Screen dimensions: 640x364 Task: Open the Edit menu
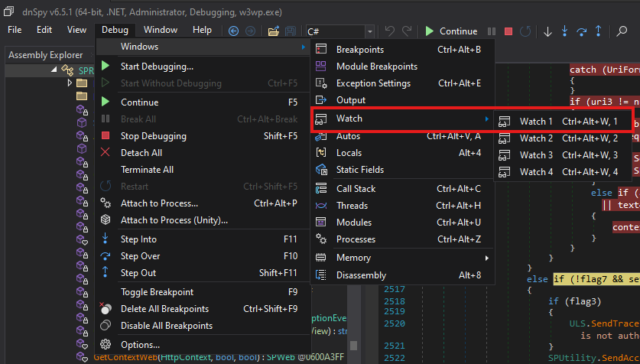click(44, 30)
